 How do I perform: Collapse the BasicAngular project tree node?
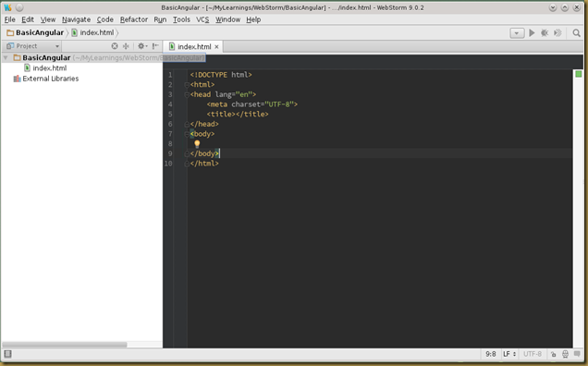click(6, 57)
